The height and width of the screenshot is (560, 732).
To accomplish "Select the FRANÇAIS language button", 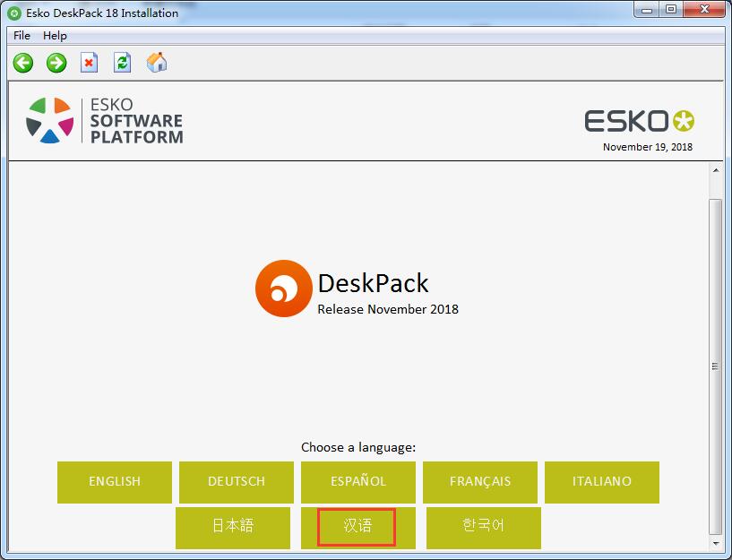I will (480, 482).
